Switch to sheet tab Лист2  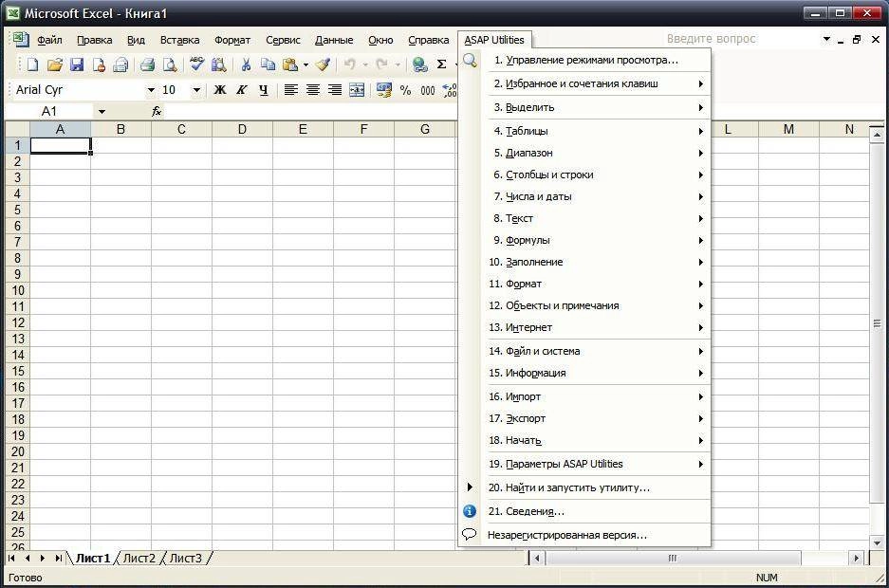(x=139, y=558)
